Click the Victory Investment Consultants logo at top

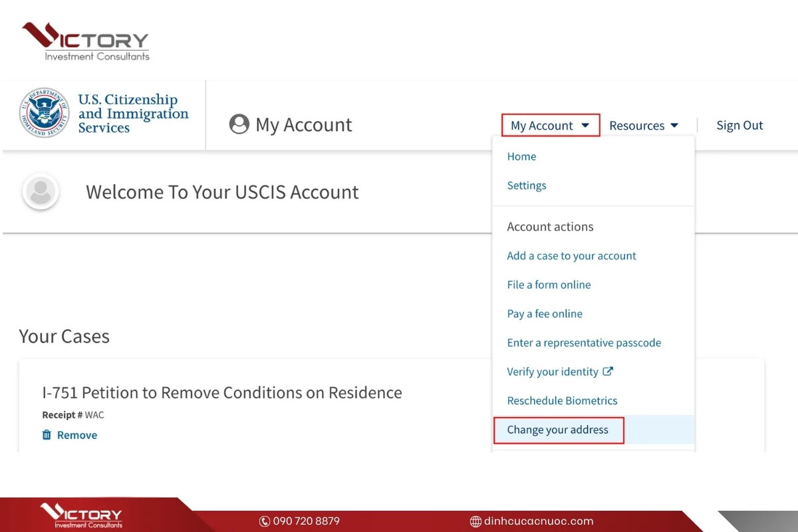(x=85, y=41)
